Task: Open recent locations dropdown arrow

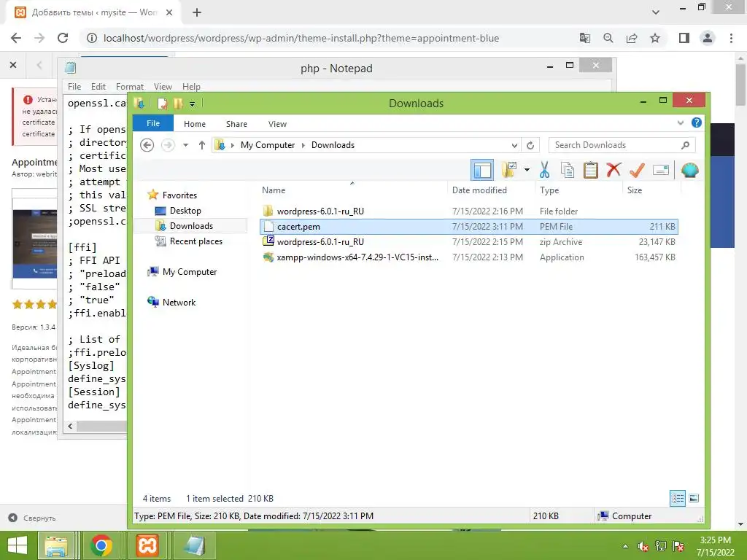Action: pos(185,145)
